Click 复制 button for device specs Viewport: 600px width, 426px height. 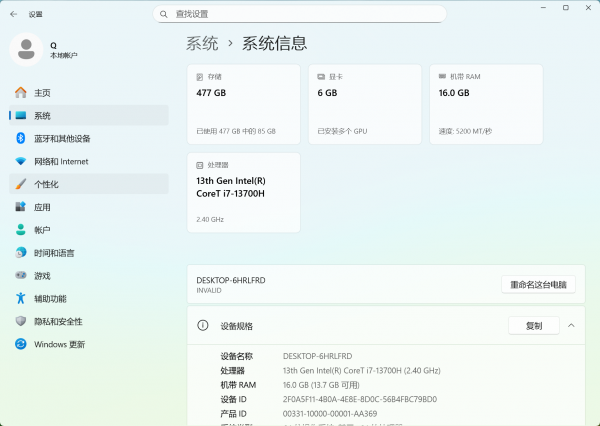[534, 326]
